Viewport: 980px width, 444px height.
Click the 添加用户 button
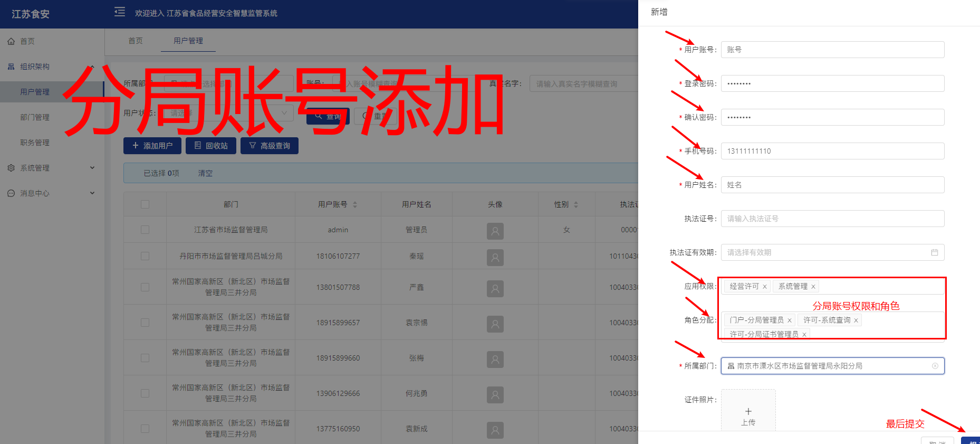(152, 146)
